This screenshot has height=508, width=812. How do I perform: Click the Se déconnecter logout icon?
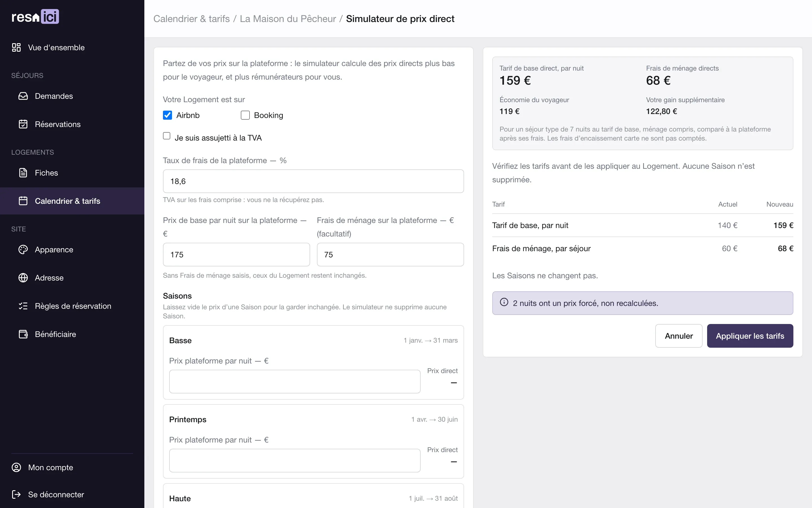click(16, 494)
